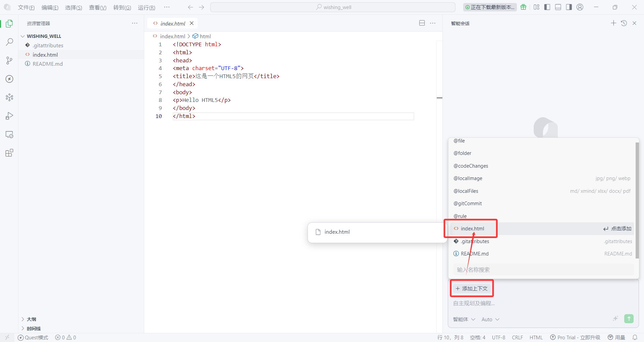Open the 文件(F) menu

point(26,7)
